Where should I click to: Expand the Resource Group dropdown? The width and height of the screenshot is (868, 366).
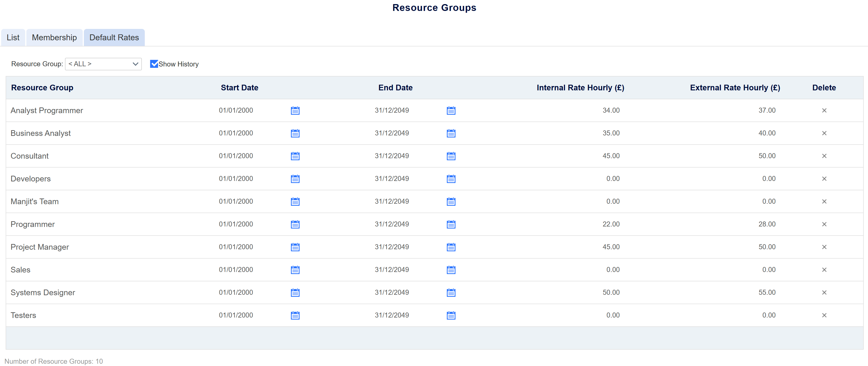(x=103, y=64)
